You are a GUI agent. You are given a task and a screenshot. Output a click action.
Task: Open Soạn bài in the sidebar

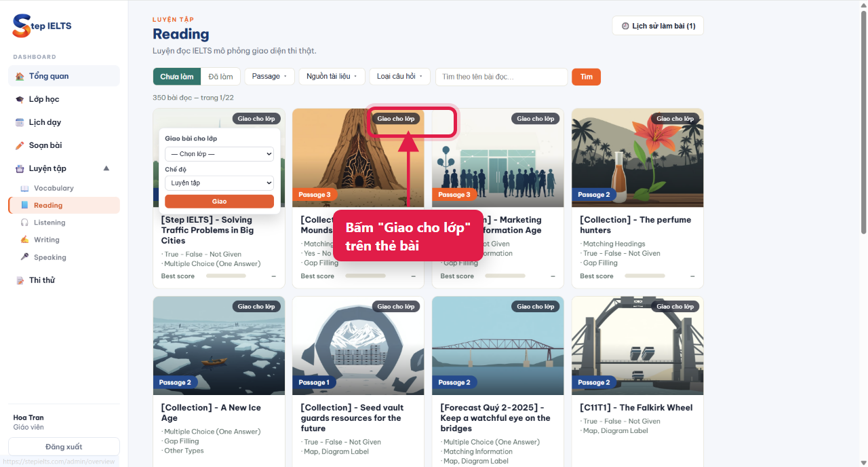click(64, 145)
